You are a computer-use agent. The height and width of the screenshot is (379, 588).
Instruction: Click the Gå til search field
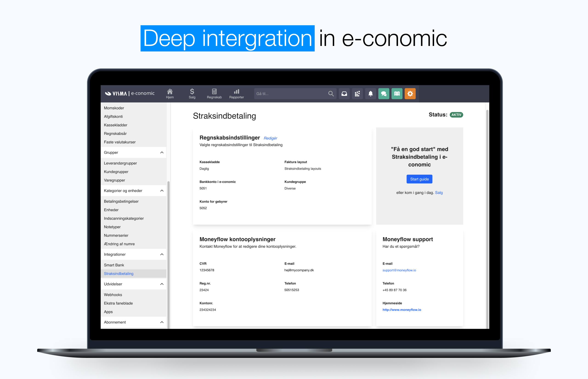[x=290, y=93]
